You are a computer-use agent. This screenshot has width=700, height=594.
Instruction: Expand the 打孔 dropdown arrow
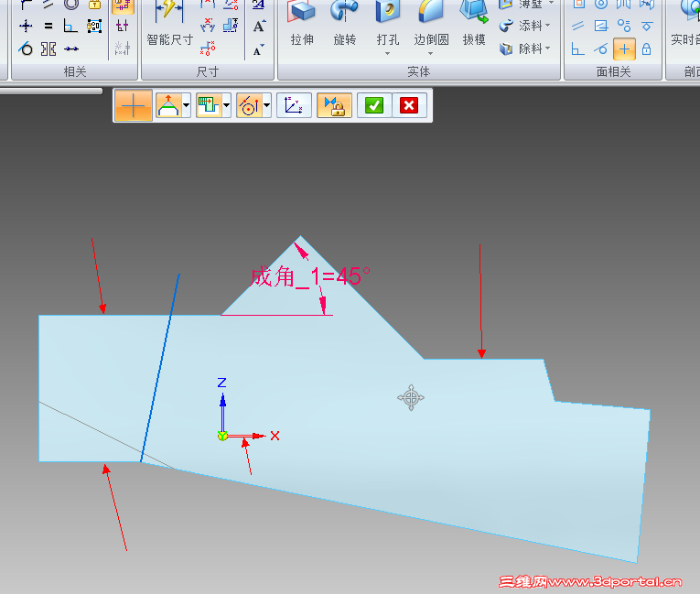click(387, 54)
